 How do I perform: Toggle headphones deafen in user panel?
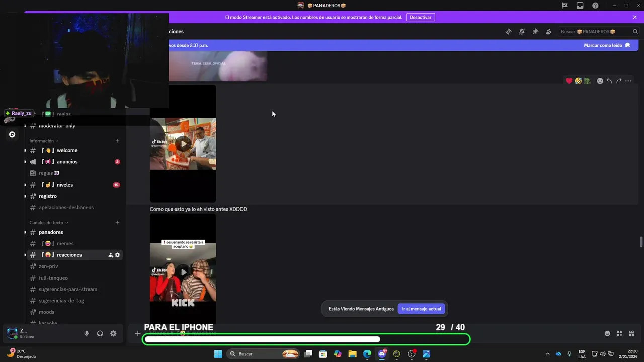[100, 333]
